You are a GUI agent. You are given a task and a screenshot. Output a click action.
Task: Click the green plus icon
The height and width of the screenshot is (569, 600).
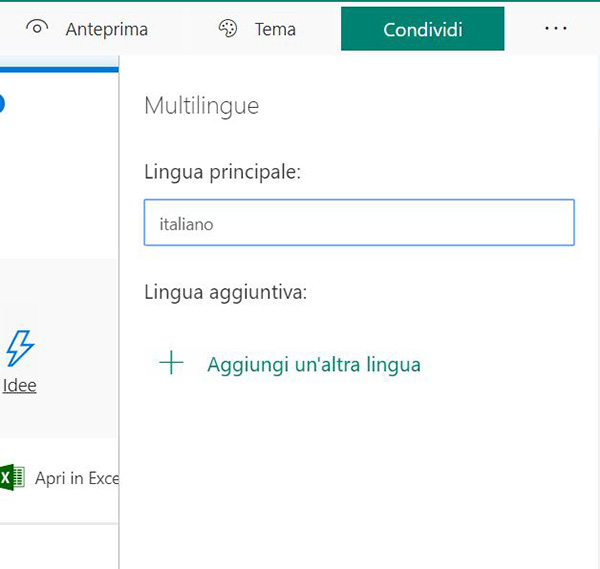point(171,362)
